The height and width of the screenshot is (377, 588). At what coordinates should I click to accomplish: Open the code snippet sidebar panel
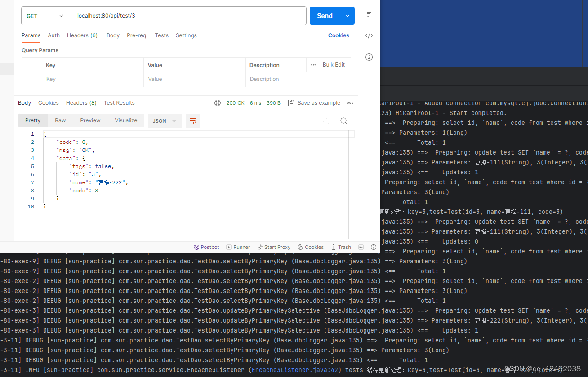tap(369, 35)
